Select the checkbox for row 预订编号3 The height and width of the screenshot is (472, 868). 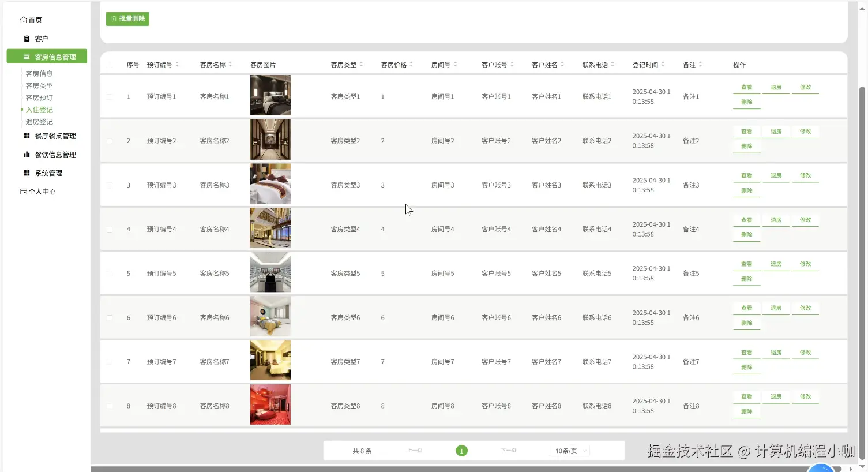coord(109,185)
